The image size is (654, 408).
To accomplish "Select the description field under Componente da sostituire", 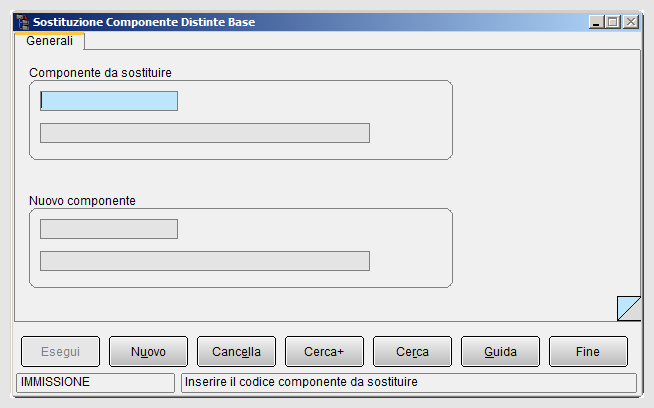I will coord(205,133).
